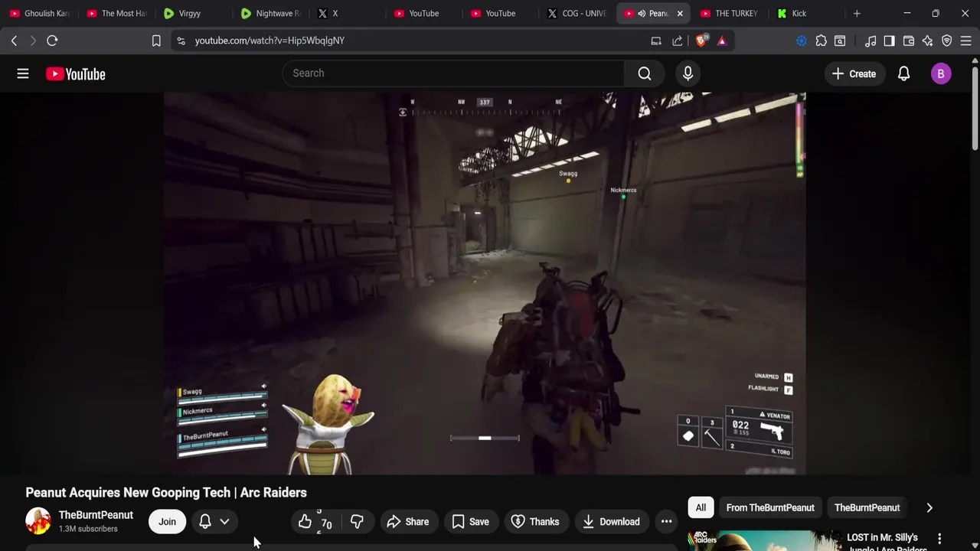Viewport: 980px width, 551px height.
Task: Mute the audio in Peanut tab
Action: (642, 13)
